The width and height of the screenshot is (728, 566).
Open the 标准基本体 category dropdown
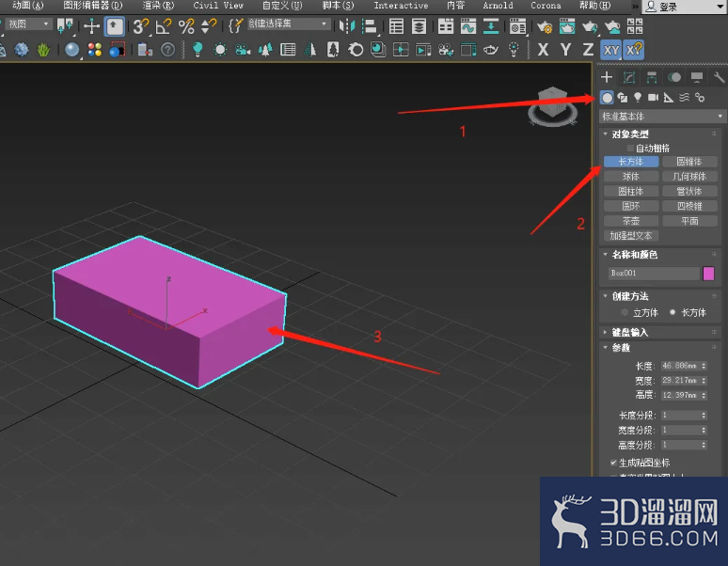coord(661,116)
